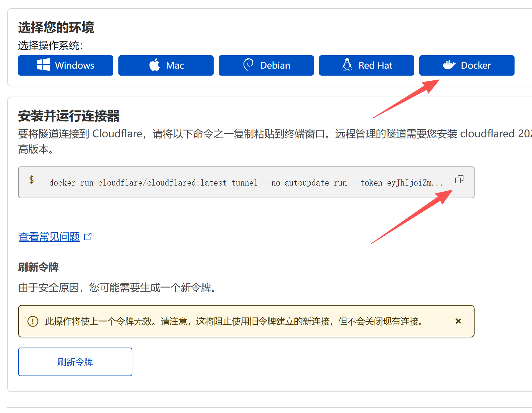Click the dollar sign prompt symbol

point(31,180)
